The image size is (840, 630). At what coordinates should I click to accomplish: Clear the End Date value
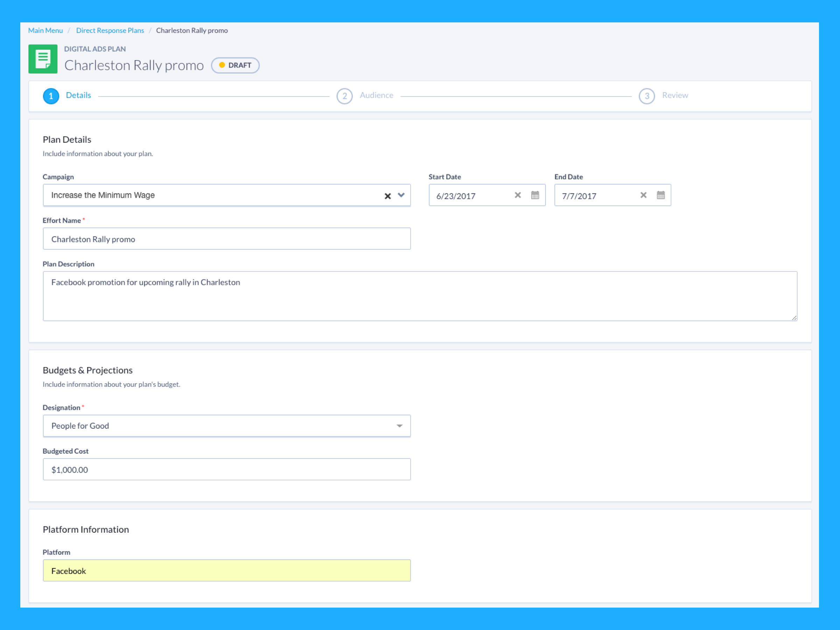pyautogui.click(x=643, y=195)
